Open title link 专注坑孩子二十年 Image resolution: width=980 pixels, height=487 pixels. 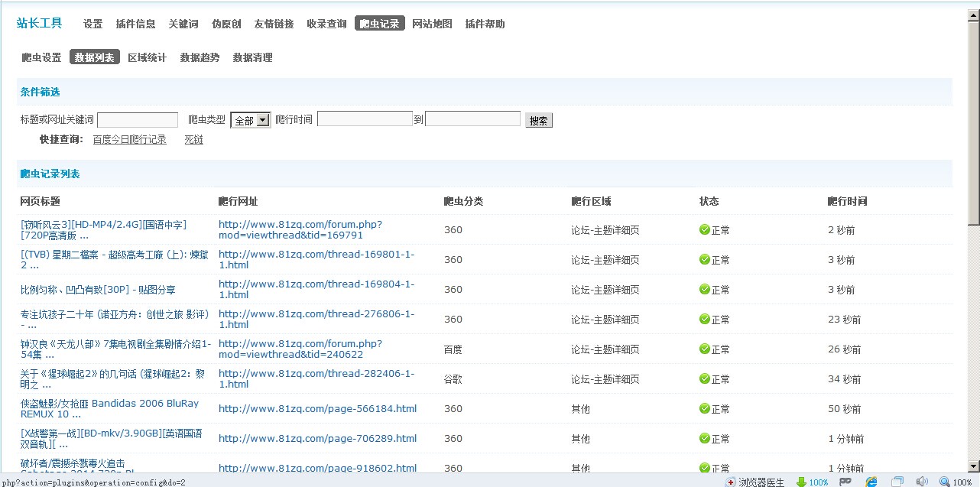point(115,320)
